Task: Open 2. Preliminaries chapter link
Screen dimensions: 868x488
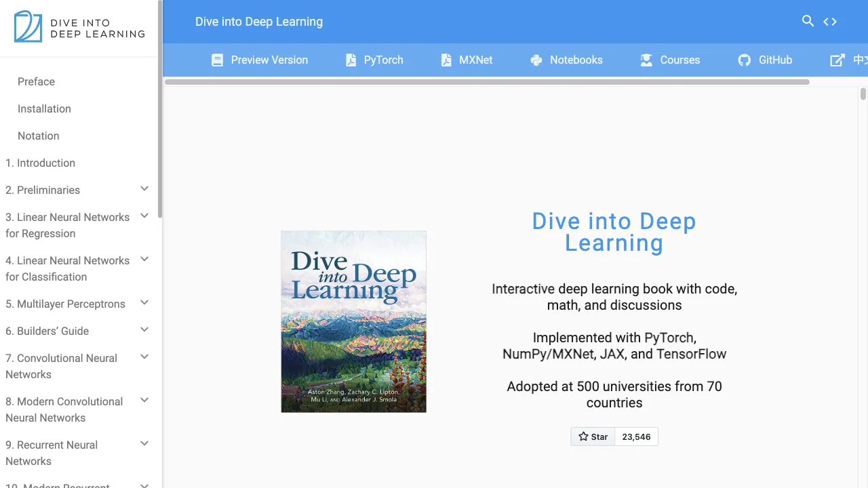Action: point(43,190)
